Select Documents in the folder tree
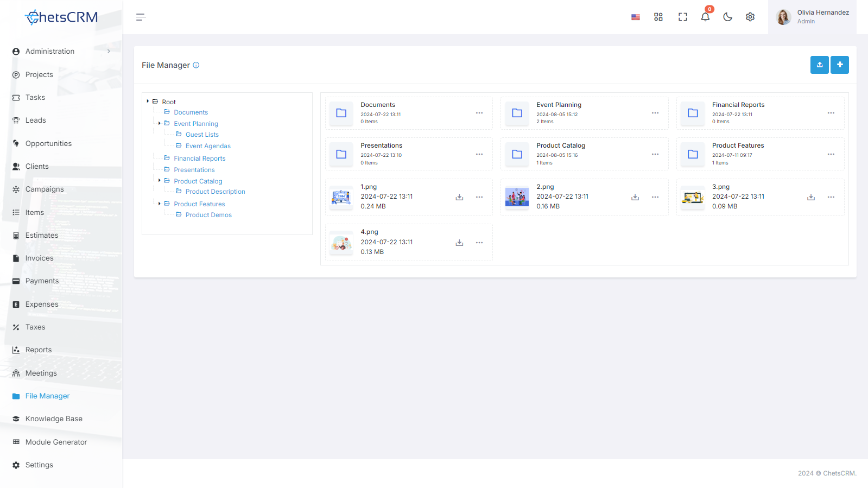This screenshot has width=868, height=488. (x=191, y=112)
